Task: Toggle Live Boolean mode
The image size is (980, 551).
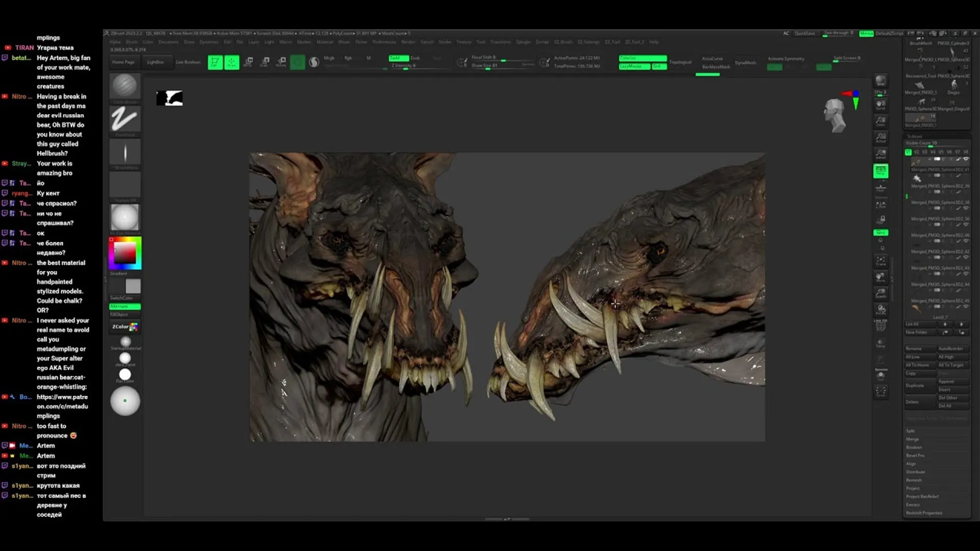Action: [188, 62]
